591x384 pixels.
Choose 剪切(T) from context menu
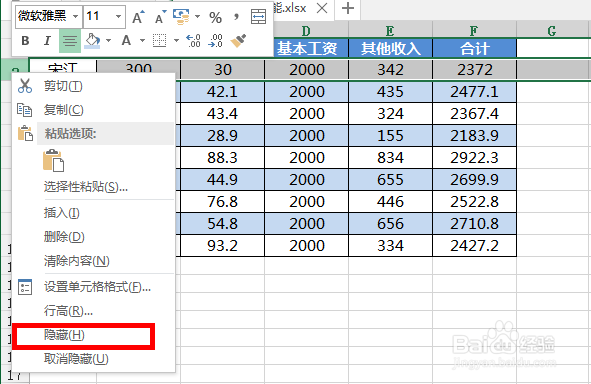click(93, 86)
